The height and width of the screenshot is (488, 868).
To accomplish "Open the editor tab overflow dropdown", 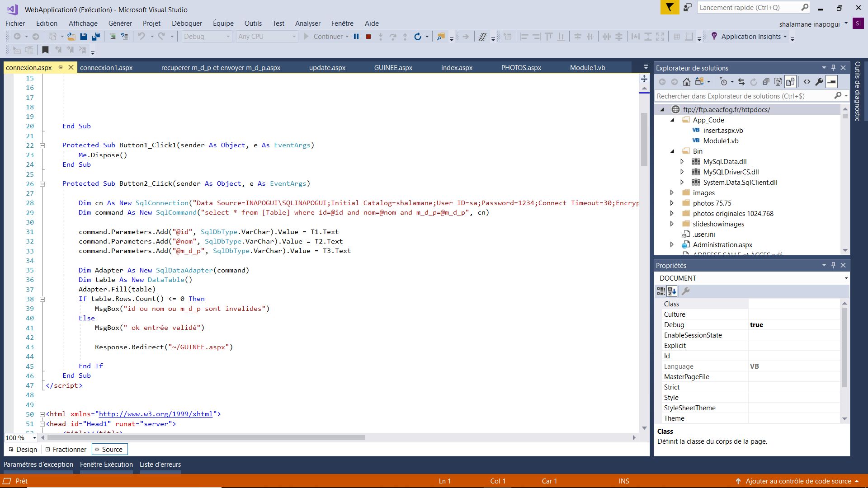I will pos(646,67).
